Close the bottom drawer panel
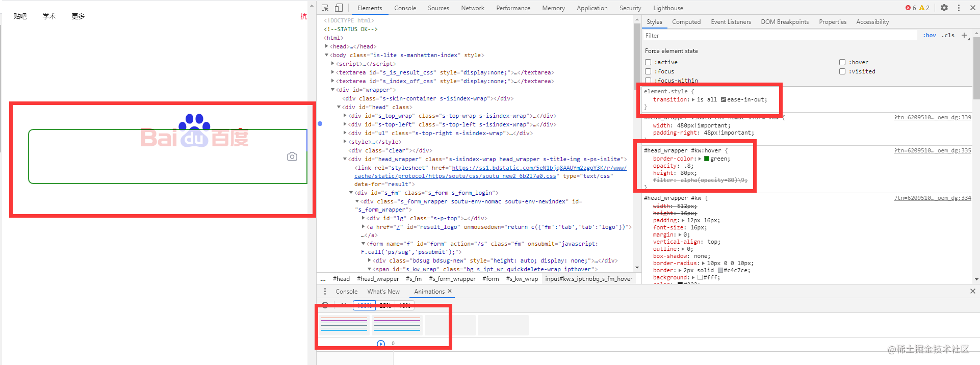980x365 pixels. point(973,291)
